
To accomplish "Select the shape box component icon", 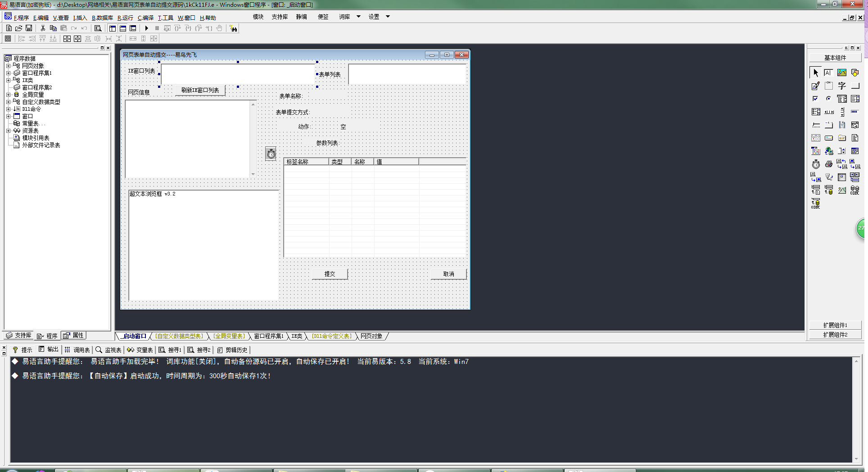I will point(854,73).
